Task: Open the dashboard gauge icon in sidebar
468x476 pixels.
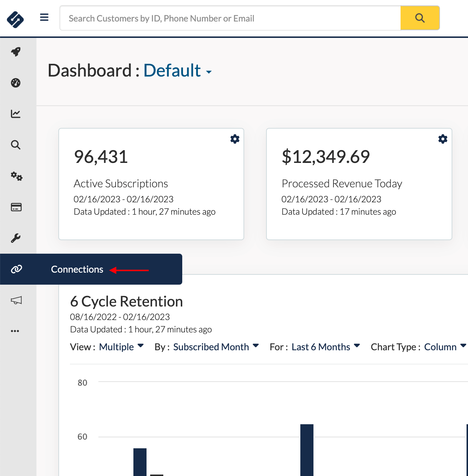Action: 16,83
